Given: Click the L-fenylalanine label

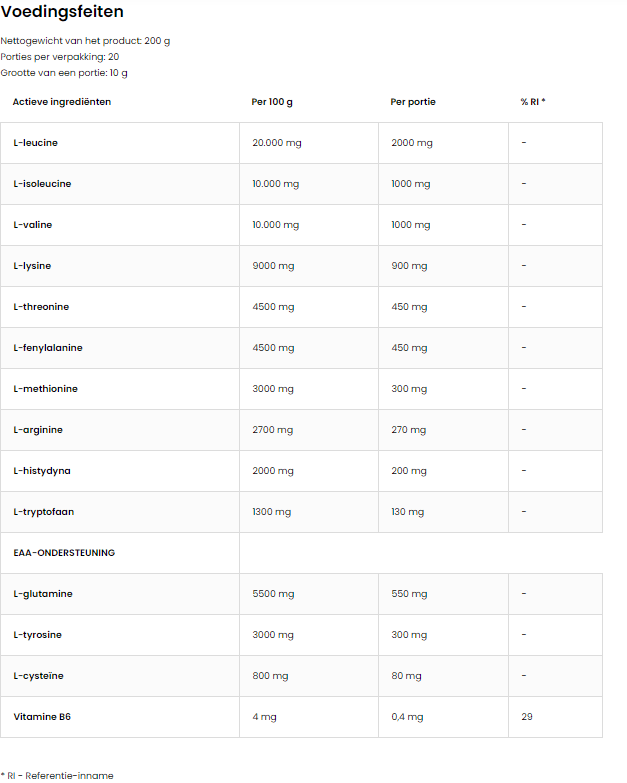Looking at the screenshot, I should [48, 348].
